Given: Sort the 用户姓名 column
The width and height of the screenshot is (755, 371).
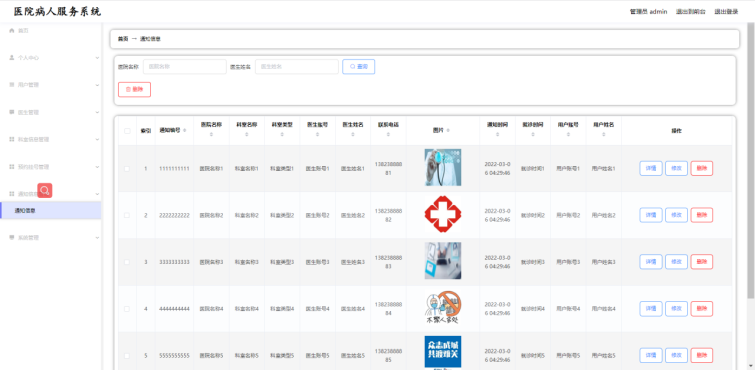Looking at the screenshot, I should pyautogui.click(x=604, y=135).
